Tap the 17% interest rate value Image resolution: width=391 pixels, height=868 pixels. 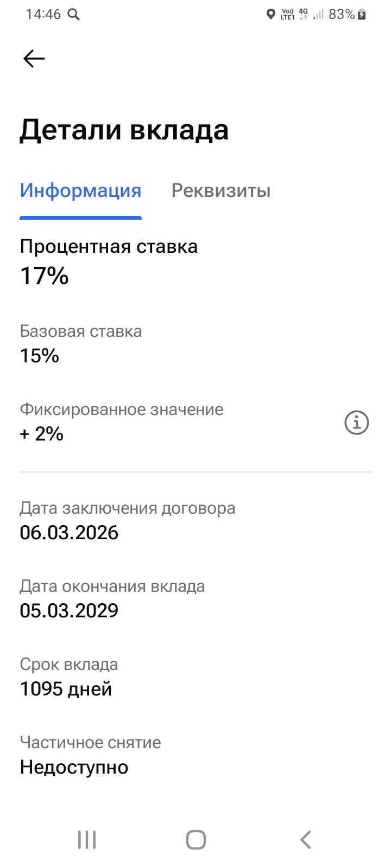(45, 276)
